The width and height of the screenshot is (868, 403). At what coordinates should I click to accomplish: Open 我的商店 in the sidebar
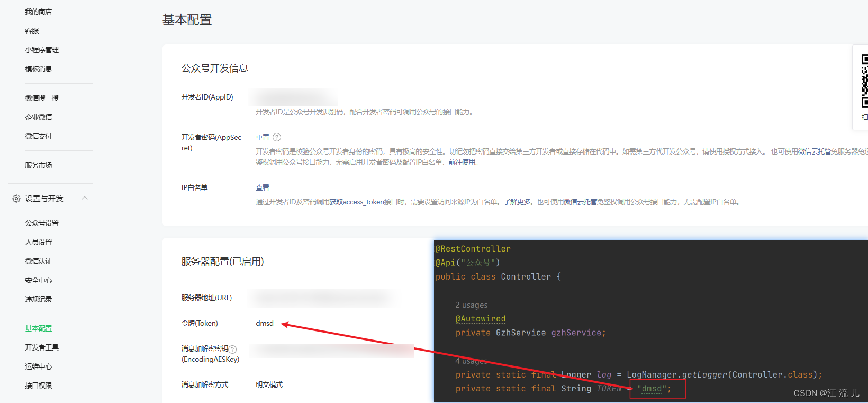(39, 12)
